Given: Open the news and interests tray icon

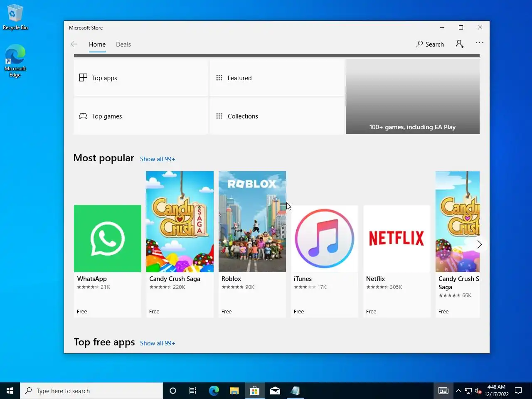Looking at the screenshot, I should (443, 391).
